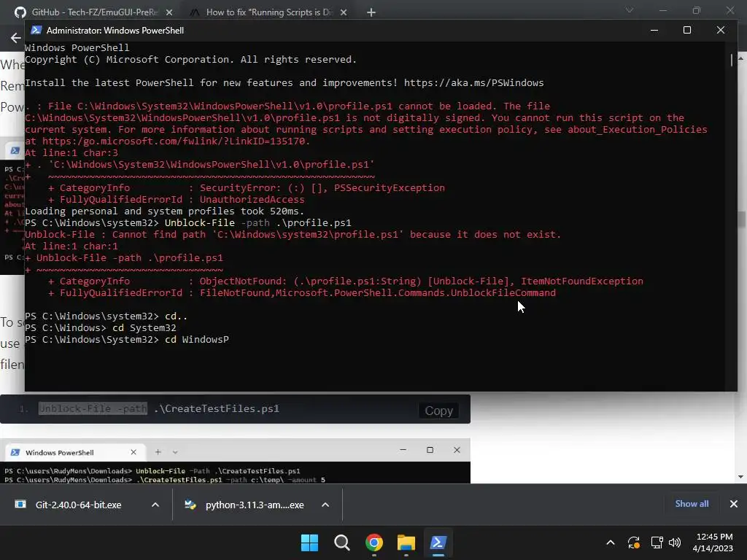The image size is (747, 560).
Task: Click the sync update tray icon
Action: 634,542
